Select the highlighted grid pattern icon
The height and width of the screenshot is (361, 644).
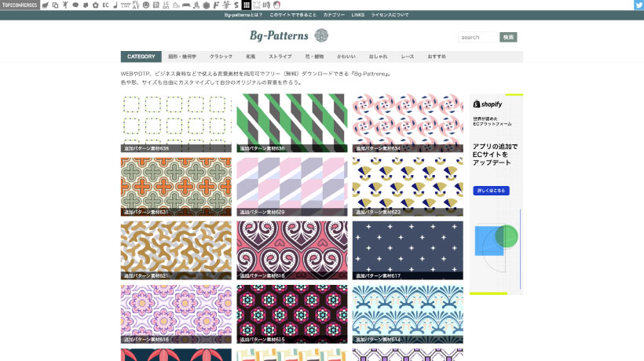246,5
